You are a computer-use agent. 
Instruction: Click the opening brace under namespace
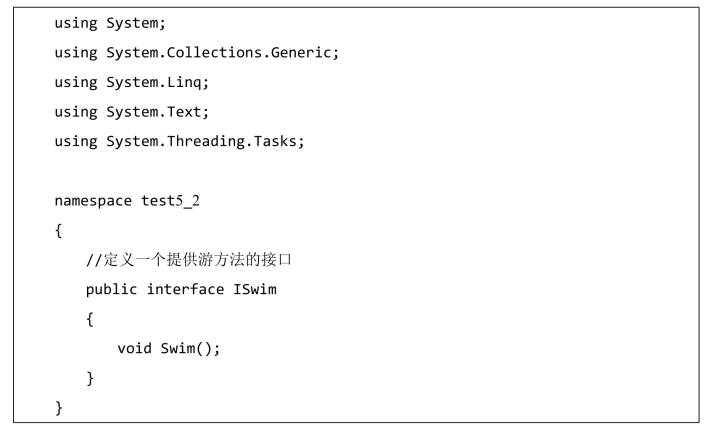click(x=58, y=231)
